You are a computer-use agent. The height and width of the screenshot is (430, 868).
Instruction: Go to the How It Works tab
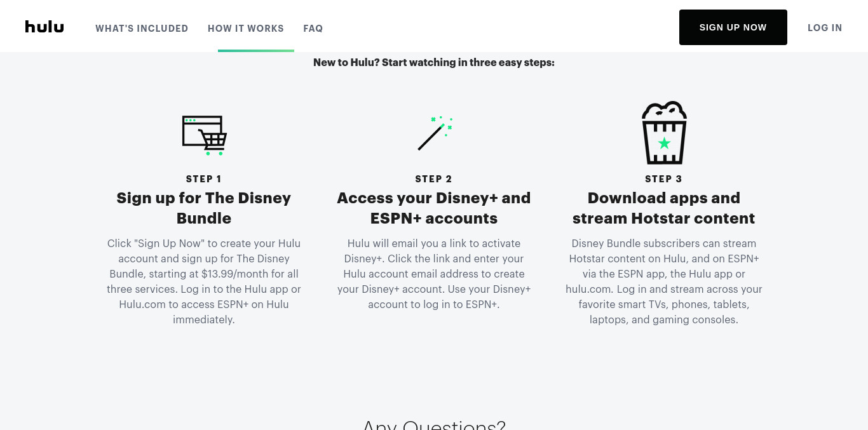[x=246, y=28]
